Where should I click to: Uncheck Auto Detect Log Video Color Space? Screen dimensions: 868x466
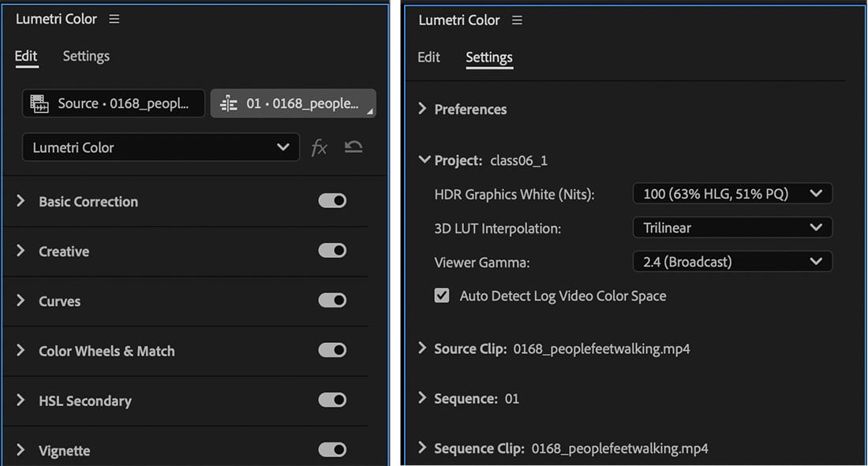(442, 296)
